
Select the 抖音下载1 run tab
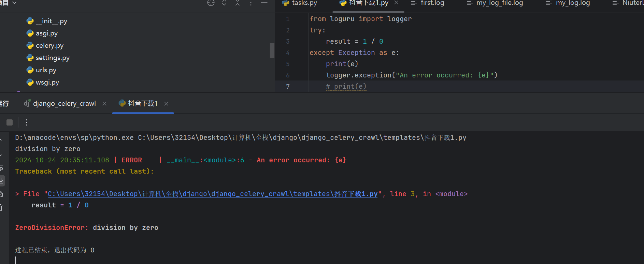tap(138, 103)
